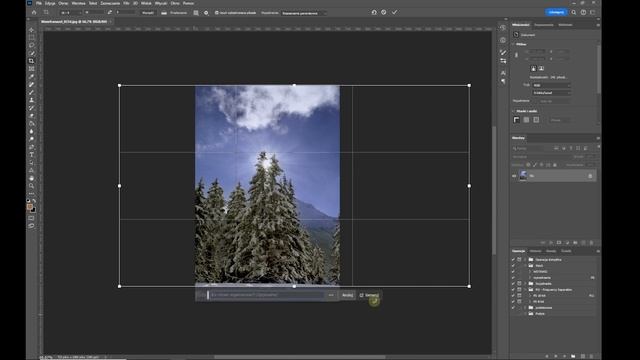Toggle the Generuj checkbox in task bar
Viewport: 640px width, 360px height.
[x=361, y=295]
